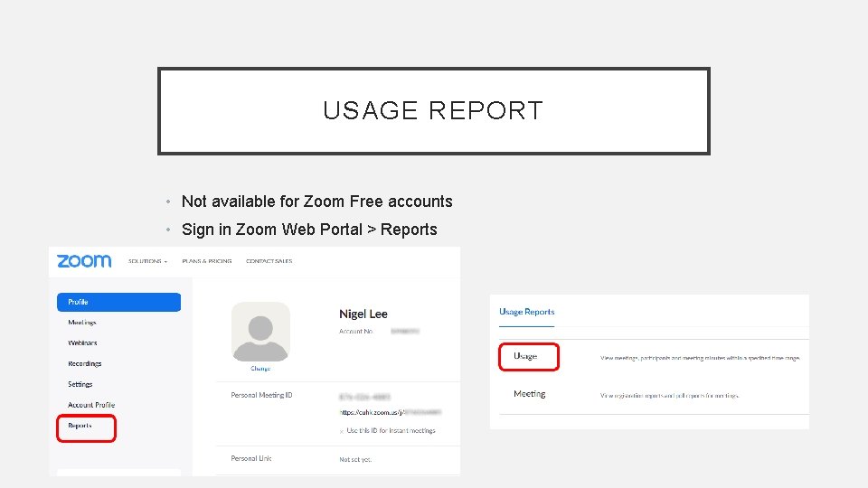868x488 pixels.
Task: Open Account Profile in the sidebar
Action: [x=91, y=405]
